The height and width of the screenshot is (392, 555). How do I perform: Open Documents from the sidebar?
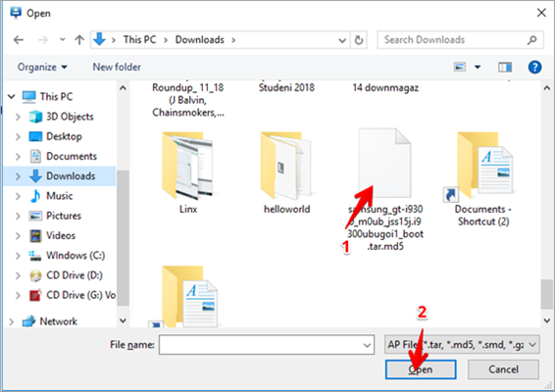pos(72,156)
